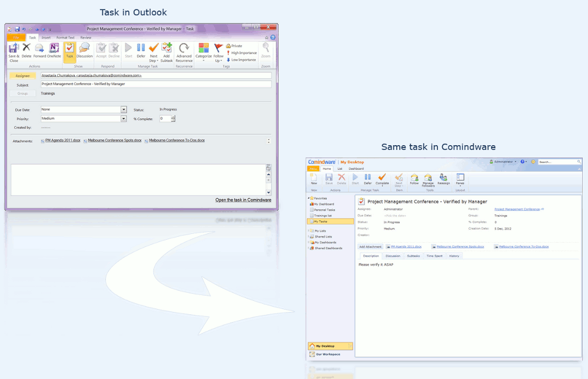Open Manage Followers in Comindware ribbon
This screenshot has width=588, height=379.
(x=428, y=180)
